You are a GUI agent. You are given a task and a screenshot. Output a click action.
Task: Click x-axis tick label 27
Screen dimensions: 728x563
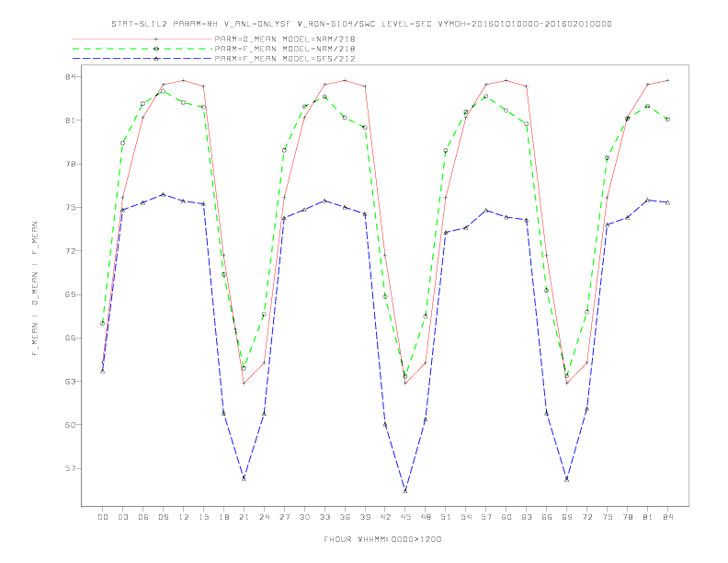[x=284, y=517]
